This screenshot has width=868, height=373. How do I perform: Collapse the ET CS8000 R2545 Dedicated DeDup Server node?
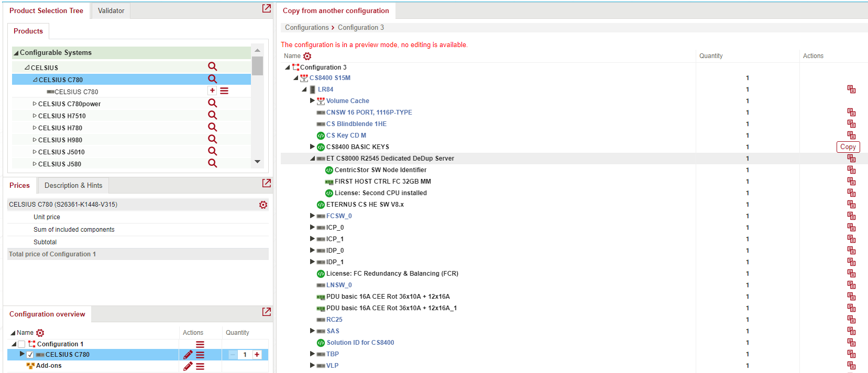pyautogui.click(x=313, y=159)
